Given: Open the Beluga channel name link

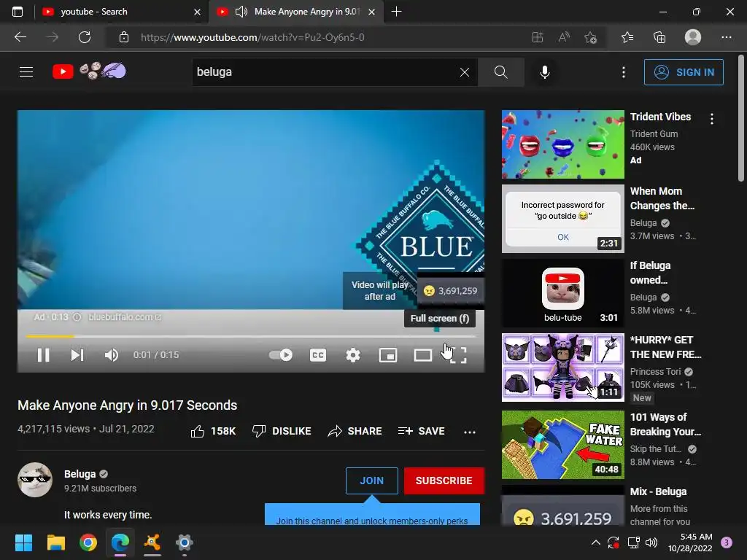Looking at the screenshot, I should click(x=80, y=474).
